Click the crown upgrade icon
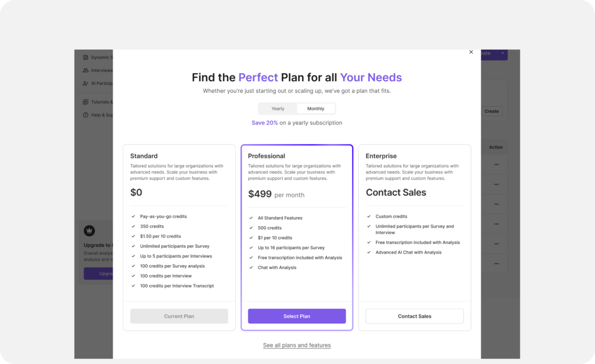The width and height of the screenshot is (595, 364). tap(89, 230)
